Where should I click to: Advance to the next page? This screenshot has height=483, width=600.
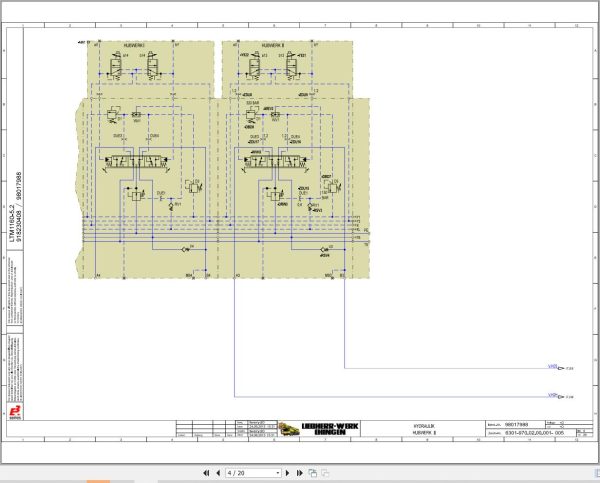(288, 473)
